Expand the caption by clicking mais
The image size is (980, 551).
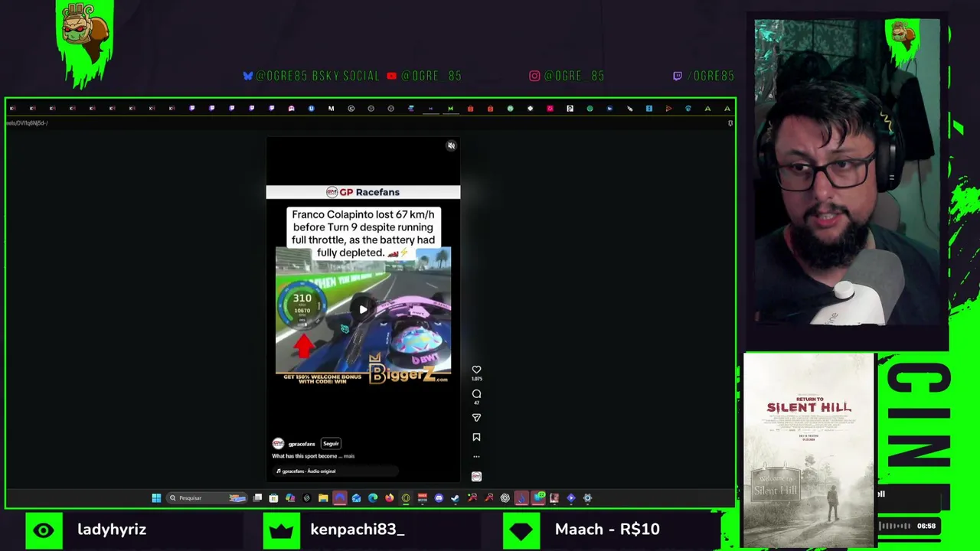[x=349, y=456]
